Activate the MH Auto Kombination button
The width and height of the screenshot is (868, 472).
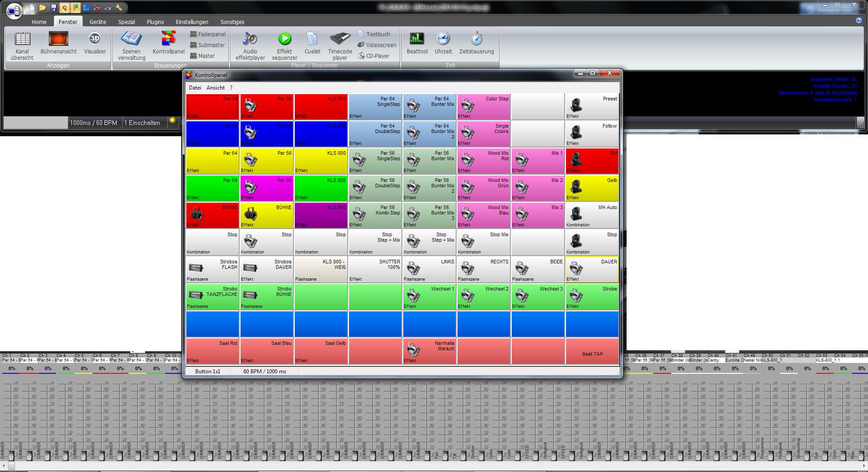[x=592, y=215]
